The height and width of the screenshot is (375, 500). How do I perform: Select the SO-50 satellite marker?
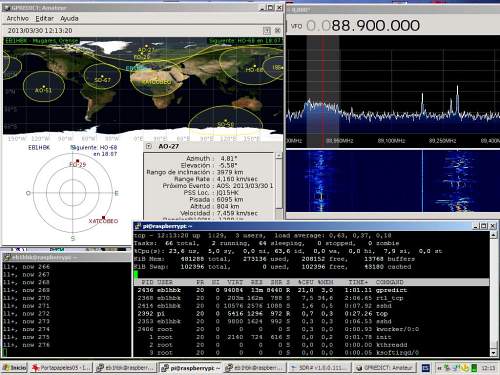pyautogui.click(x=226, y=122)
